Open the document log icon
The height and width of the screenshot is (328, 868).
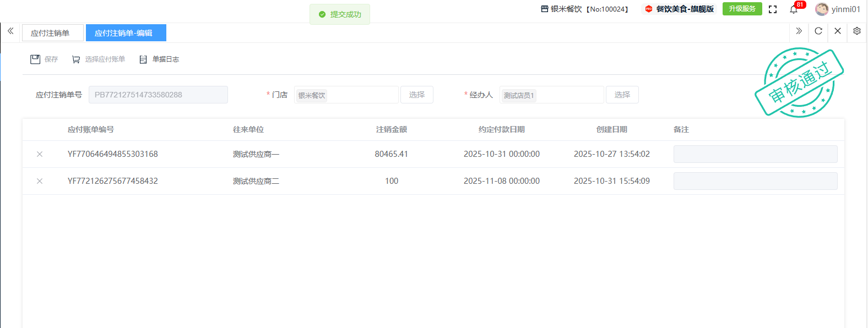point(143,59)
